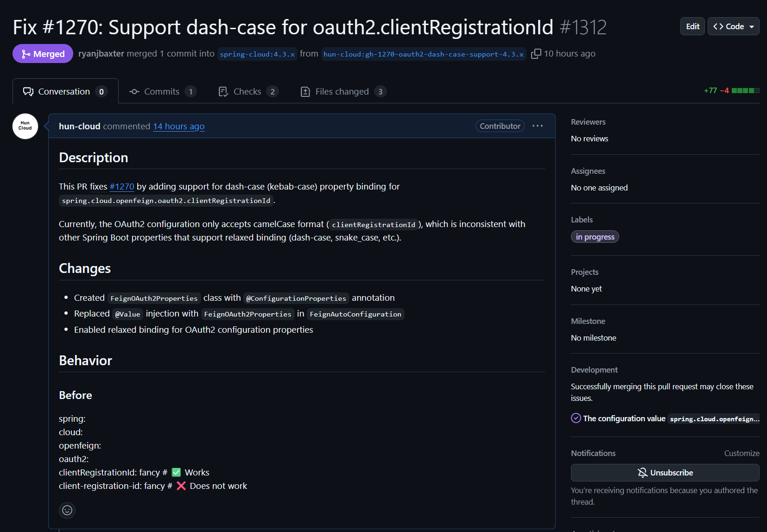This screenshot has height=532, width=767.
Task: Click the Files changed diff icon
Action: [x=305, y=92]
